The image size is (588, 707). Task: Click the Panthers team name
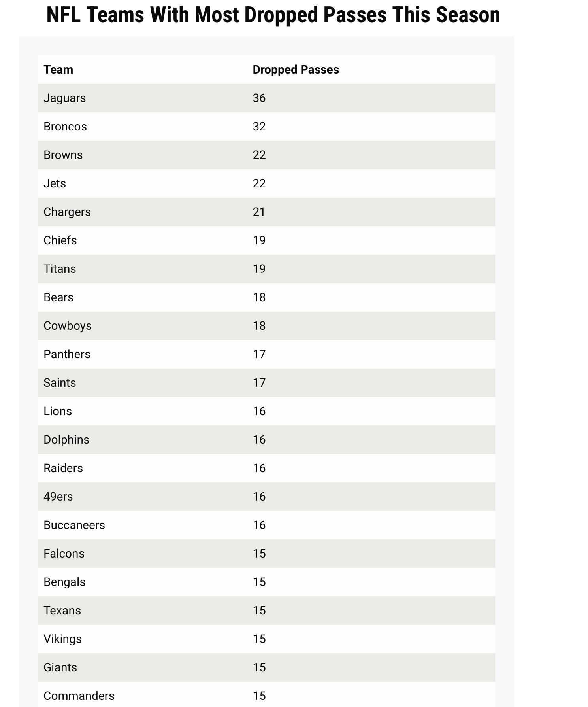pos(67,354)
